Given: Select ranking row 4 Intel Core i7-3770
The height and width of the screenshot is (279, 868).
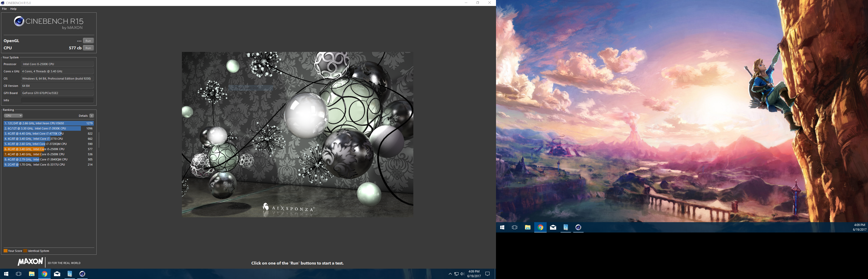Looking at the screenshot, I should tap(49, 139).
